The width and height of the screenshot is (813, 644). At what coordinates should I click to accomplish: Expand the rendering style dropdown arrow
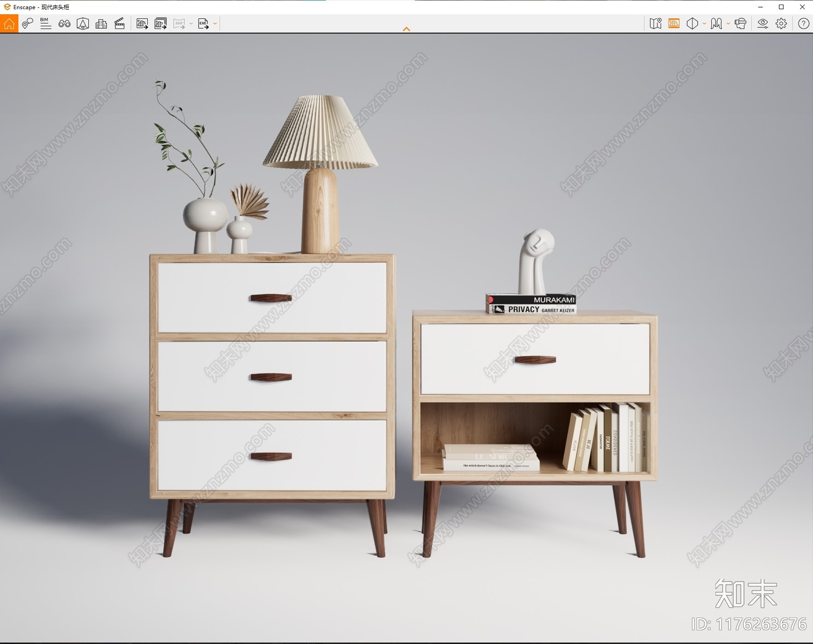click(704, 23)
